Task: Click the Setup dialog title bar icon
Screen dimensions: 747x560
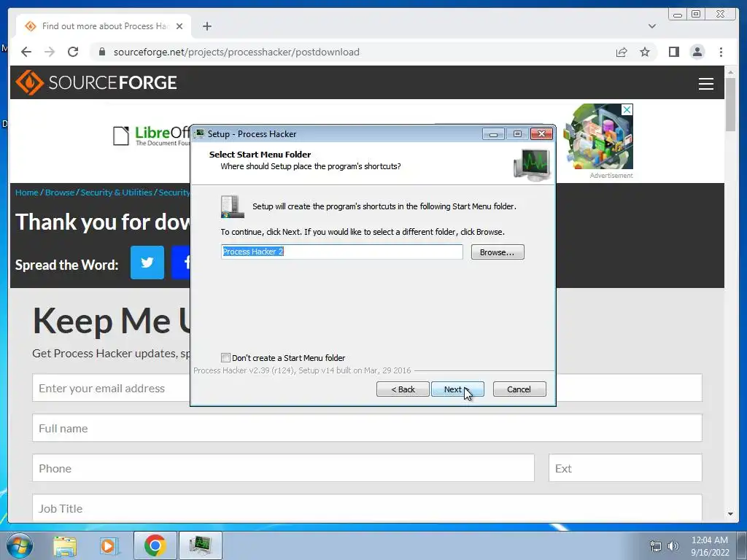Action: (x=200, y=134)
